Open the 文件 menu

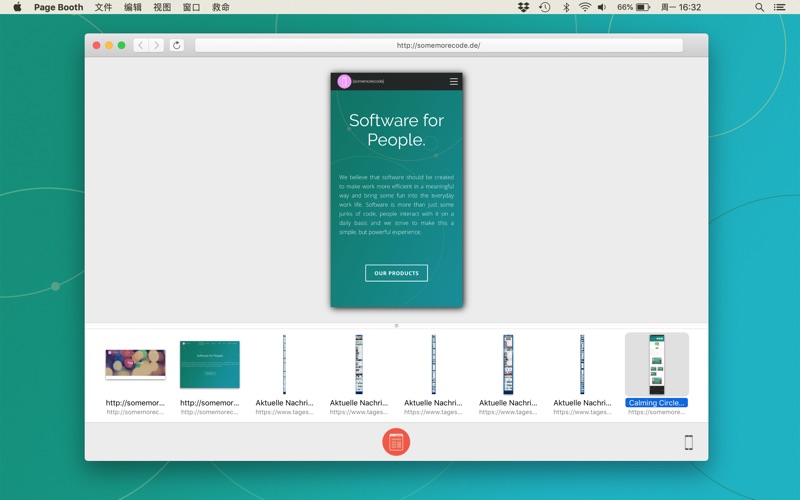104,7
